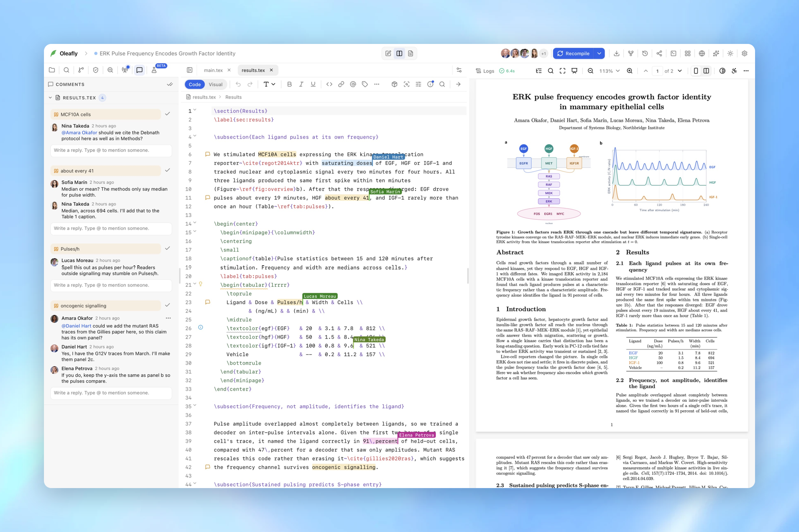Open the git branch panel icon
This screenshot has height=532, width=799.
81,70
